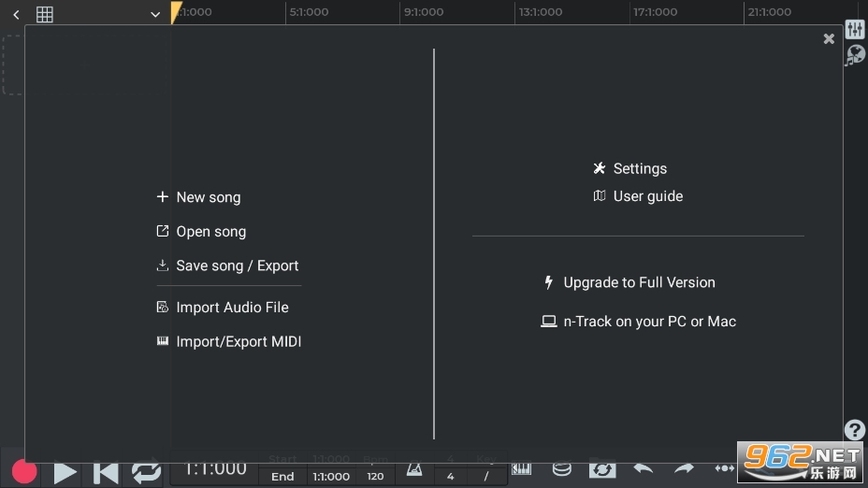This screenshot has width=868, height=488.
Task: Click Upgrade to Full Version
Action: (638, 282)
